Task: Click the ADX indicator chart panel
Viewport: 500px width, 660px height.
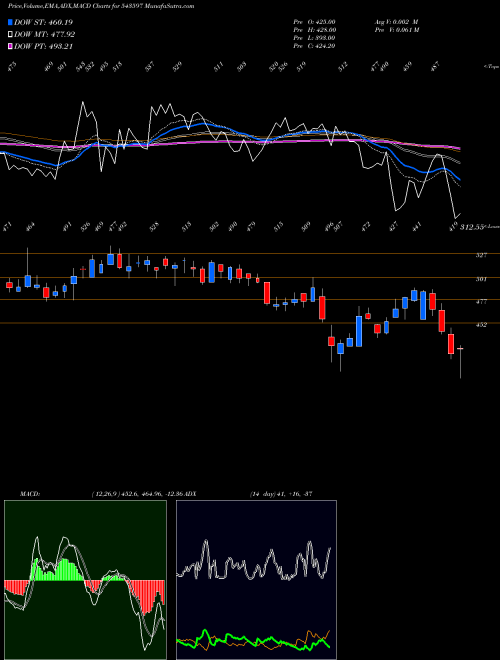Action: (256, 580)
